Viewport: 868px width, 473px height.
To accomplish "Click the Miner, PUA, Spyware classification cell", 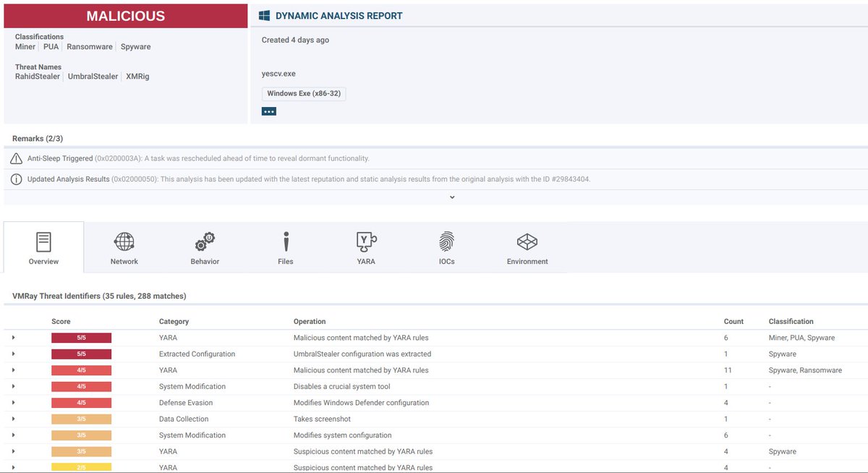I will pos(801,338).
